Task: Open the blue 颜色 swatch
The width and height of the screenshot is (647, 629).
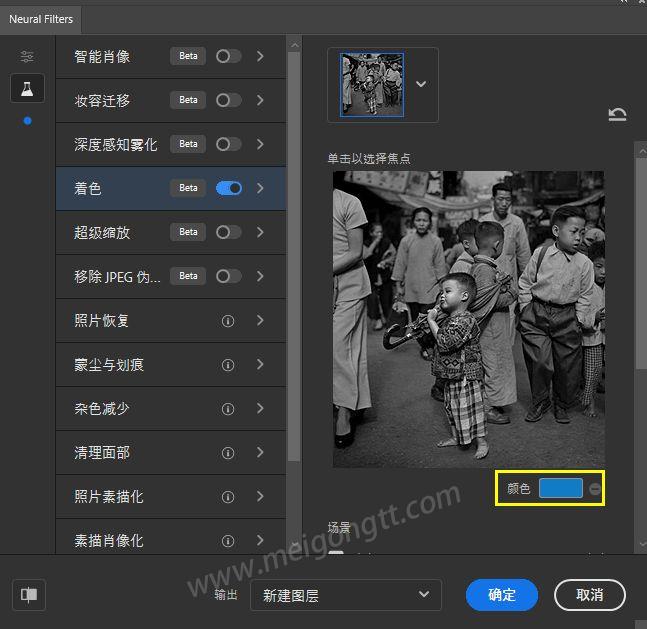Action: coord(561,489)
